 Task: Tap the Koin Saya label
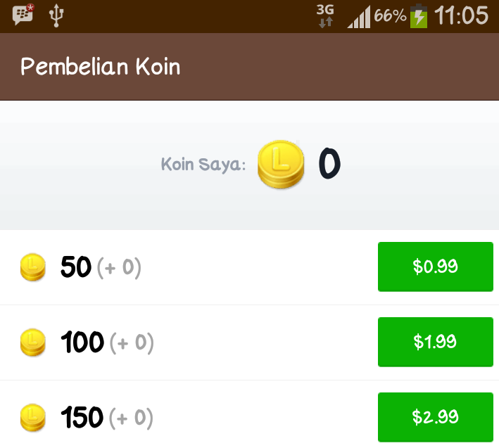click(x=203, y=165)
